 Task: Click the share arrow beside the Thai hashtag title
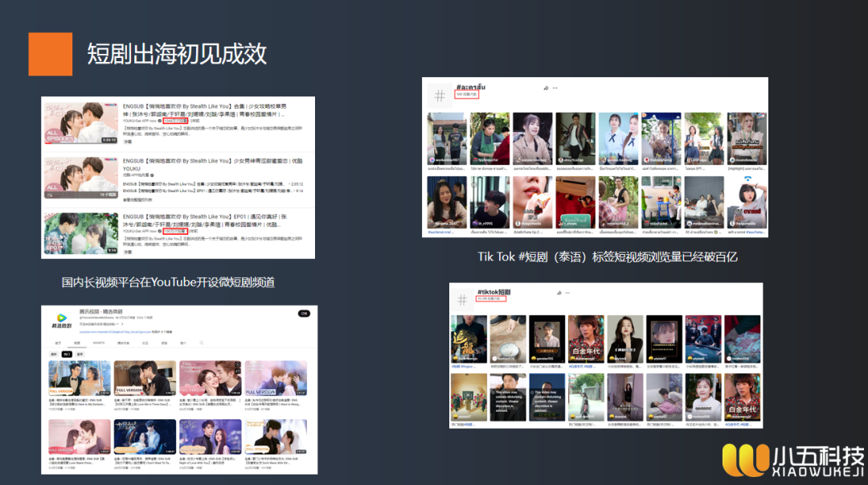pos(546,88)
